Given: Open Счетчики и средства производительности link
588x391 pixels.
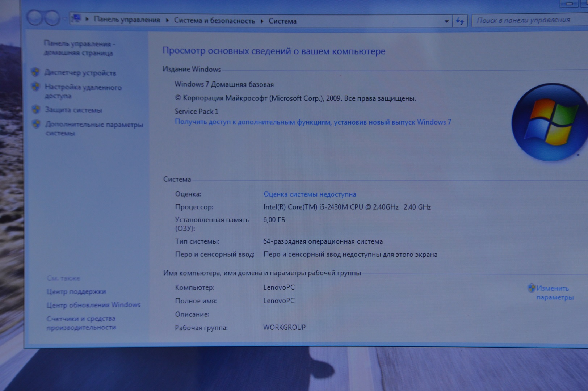Looking at the screenshot, I should (x=81, y=323).
